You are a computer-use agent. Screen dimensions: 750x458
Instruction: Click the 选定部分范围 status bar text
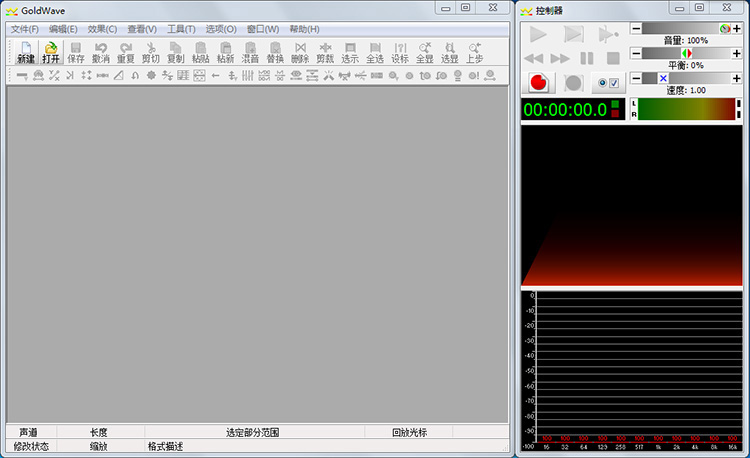tap(253, 432)
